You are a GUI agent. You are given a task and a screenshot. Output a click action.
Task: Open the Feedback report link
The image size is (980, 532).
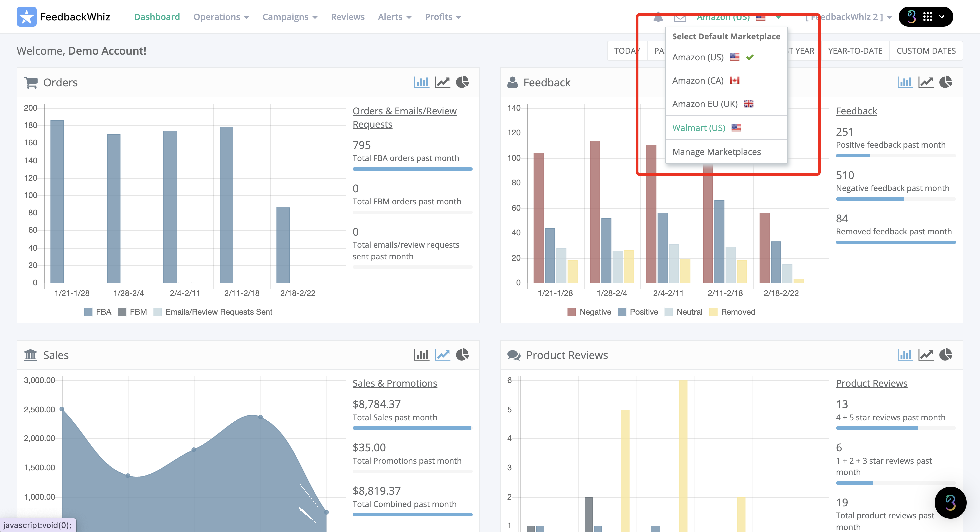pos(856,111)
